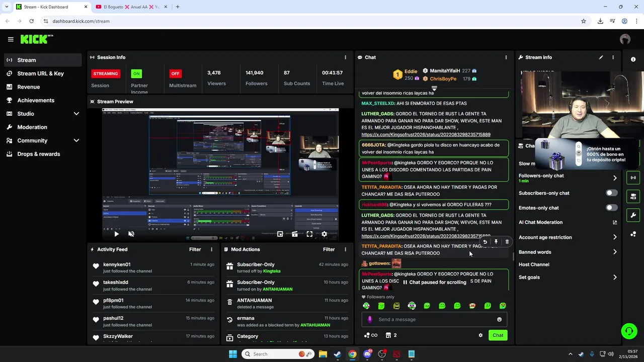Screen dimensions: 644x362
Task: Edit stream info with pencil icon
Action: tap(601, 57)
